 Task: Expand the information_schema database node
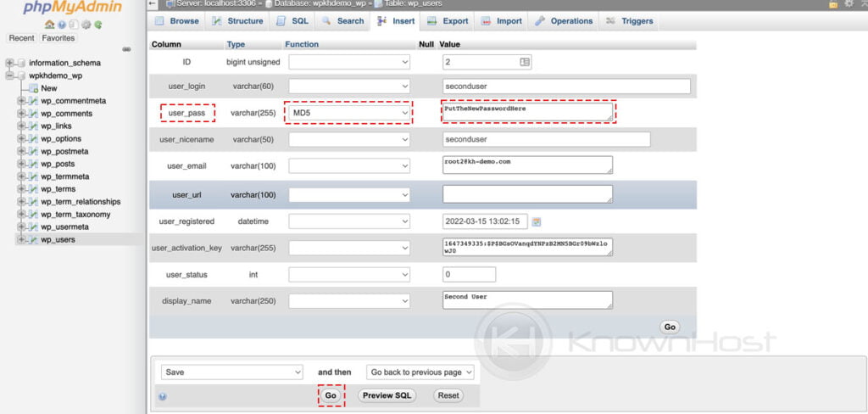9,63
